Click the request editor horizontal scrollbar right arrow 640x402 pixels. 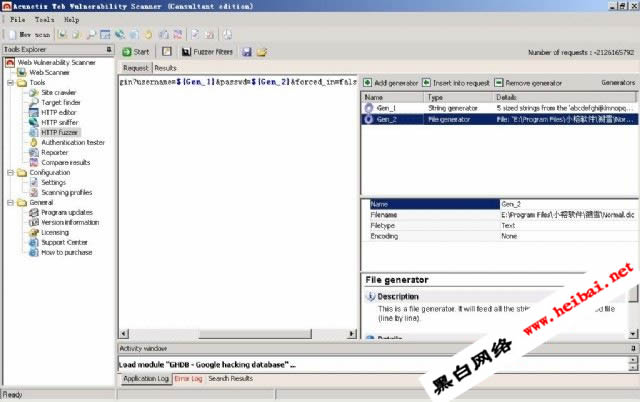pos(352,334)
